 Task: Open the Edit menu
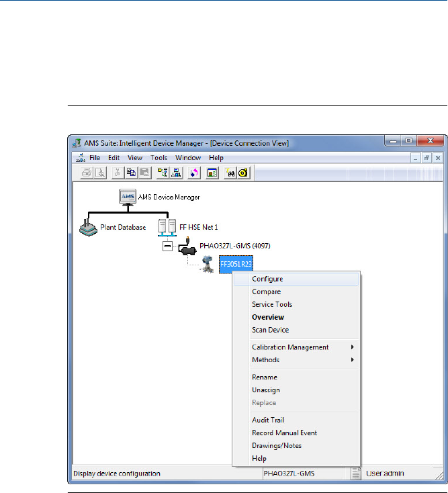[x=114, y=158]
